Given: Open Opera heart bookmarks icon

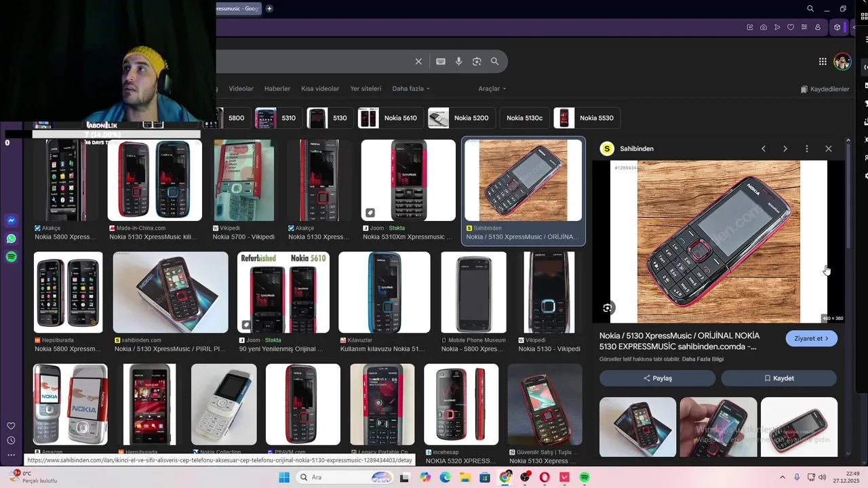Looking at the screenshot, I should coord(791,27).
